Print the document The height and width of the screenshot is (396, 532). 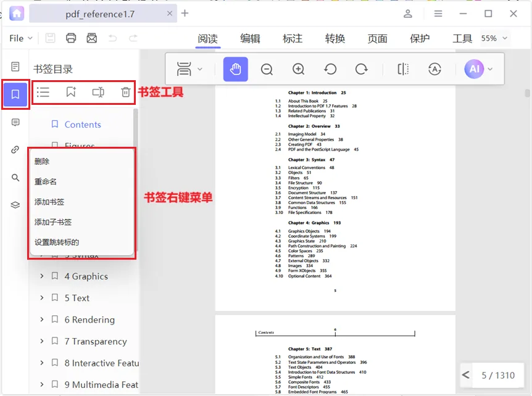(71, 38)
